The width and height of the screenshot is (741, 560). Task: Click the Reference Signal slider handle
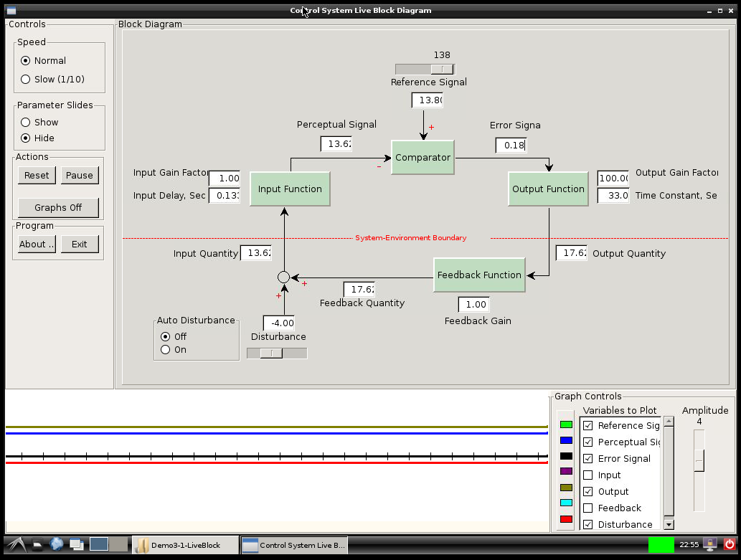click(x=442, y=70)
